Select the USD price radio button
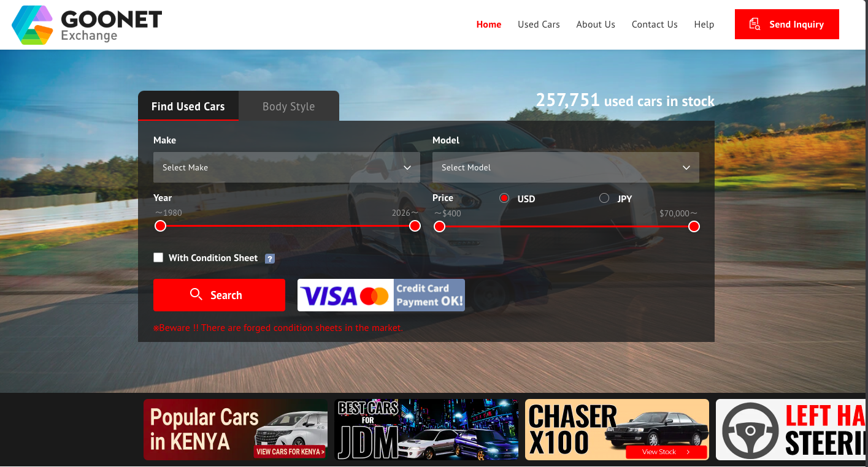 click(x=504, y=198)
